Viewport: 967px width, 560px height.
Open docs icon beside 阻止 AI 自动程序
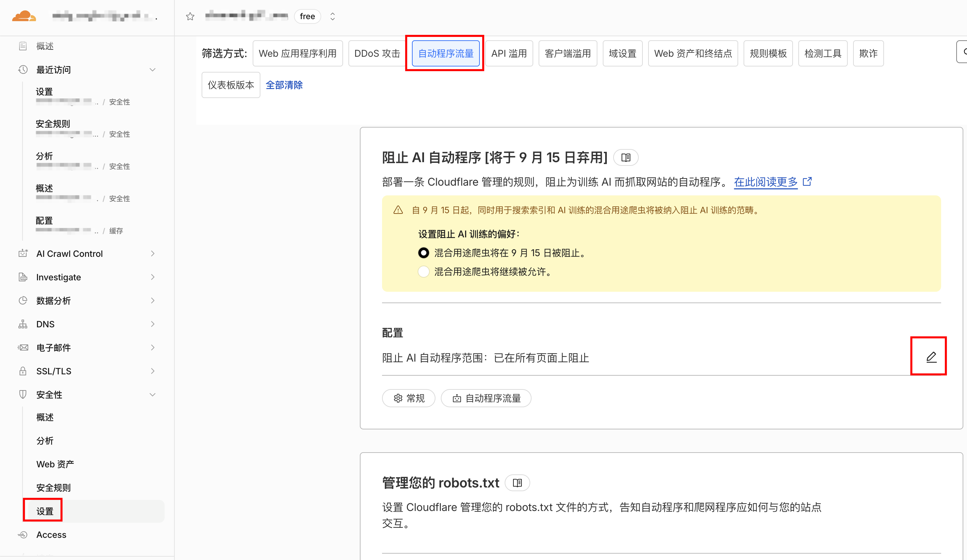tap(626, 157)
